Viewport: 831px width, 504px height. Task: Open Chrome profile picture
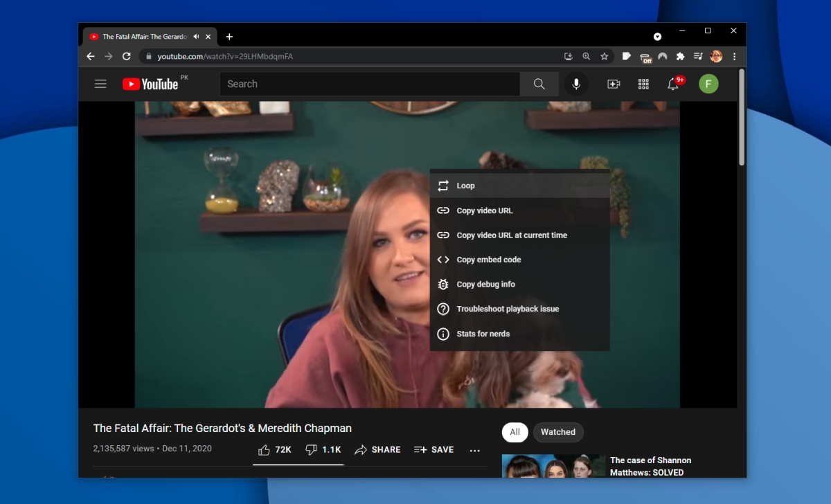(716, 56)
